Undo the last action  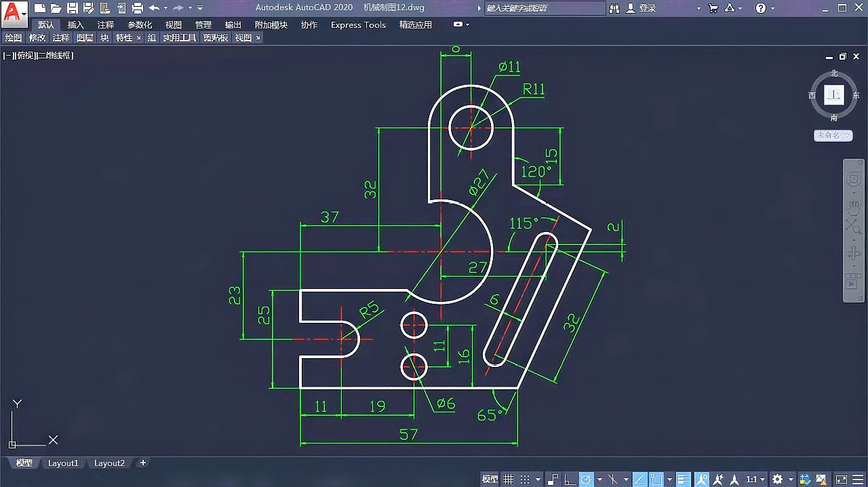(154, 8)
